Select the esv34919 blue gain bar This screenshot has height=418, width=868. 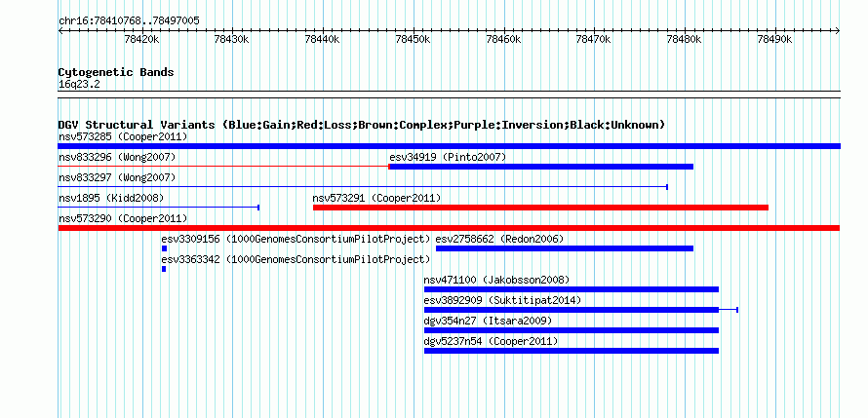pos(541,167)
